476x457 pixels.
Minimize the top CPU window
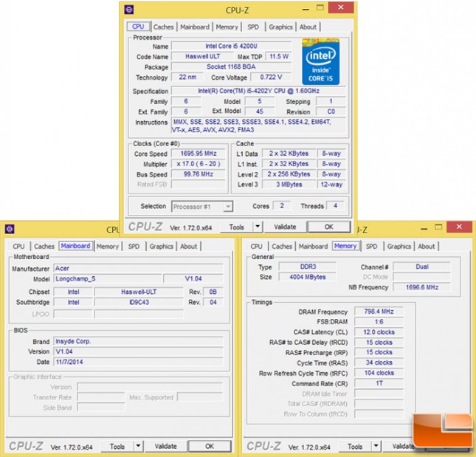(x=306, y=9)
